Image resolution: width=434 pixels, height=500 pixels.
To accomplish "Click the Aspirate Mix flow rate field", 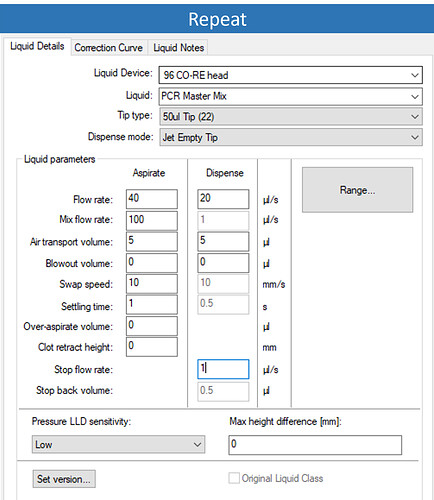I will point(152,220).
